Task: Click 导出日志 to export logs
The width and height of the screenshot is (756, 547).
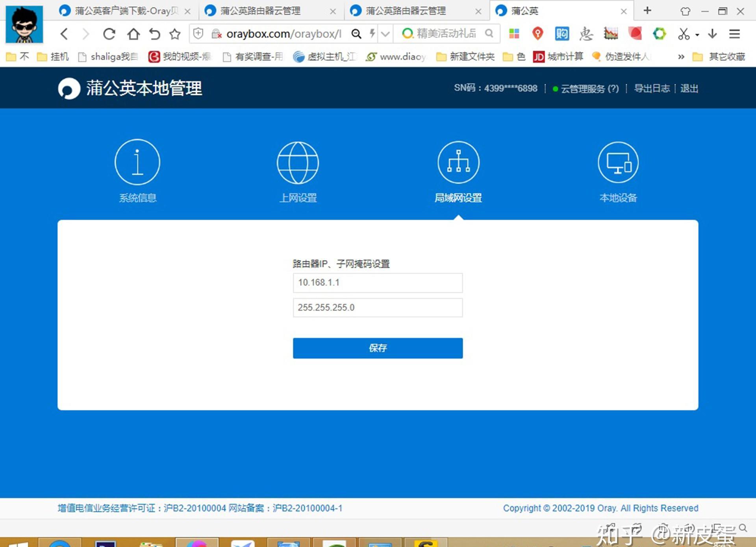Action: tap(652, 88)
